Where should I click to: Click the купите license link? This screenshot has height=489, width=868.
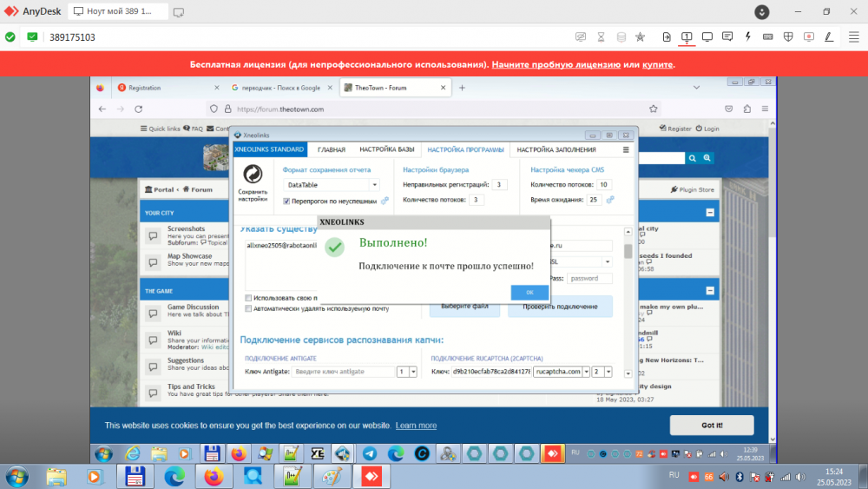pos(658,64)
